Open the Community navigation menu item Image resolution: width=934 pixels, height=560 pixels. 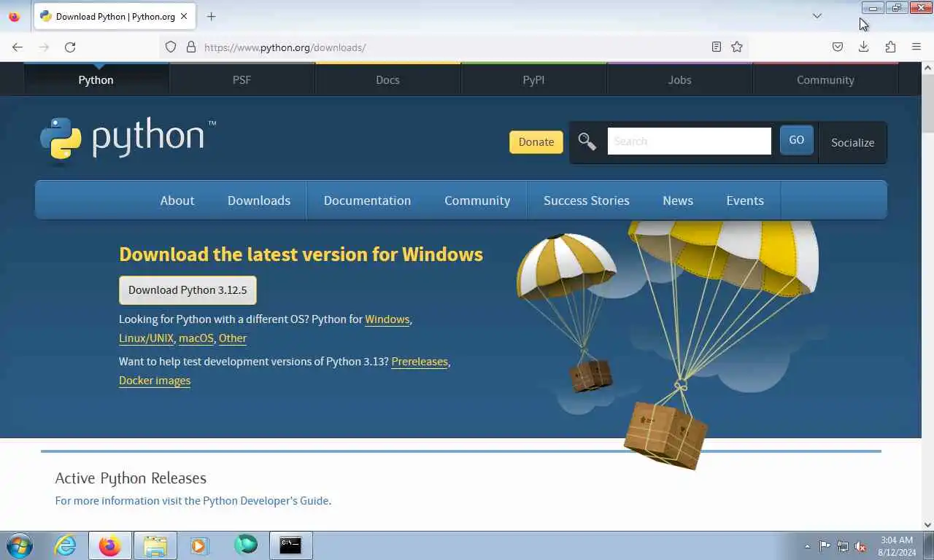click(477, 201)
